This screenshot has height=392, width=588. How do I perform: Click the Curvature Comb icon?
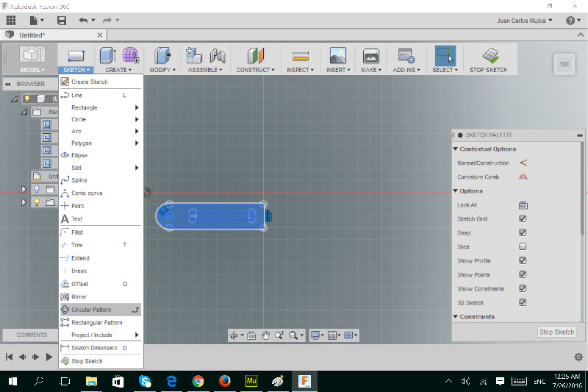(x=523, y=177)
